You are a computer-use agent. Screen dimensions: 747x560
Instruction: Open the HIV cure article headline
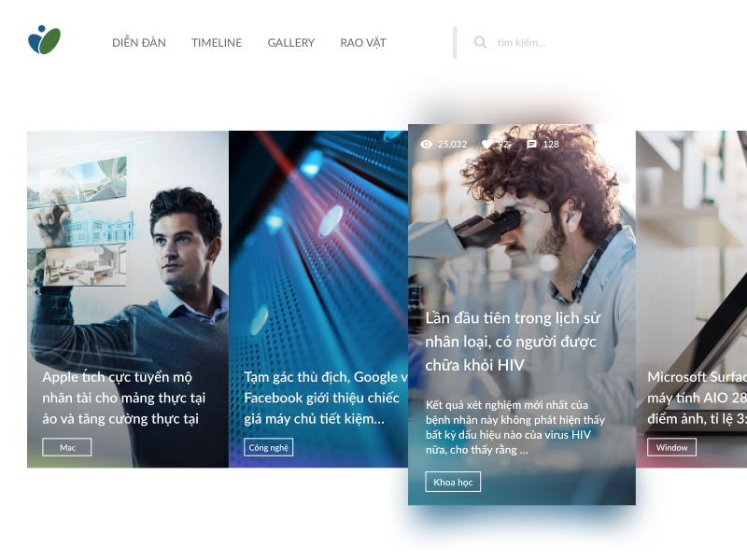[x=513, y=342]
